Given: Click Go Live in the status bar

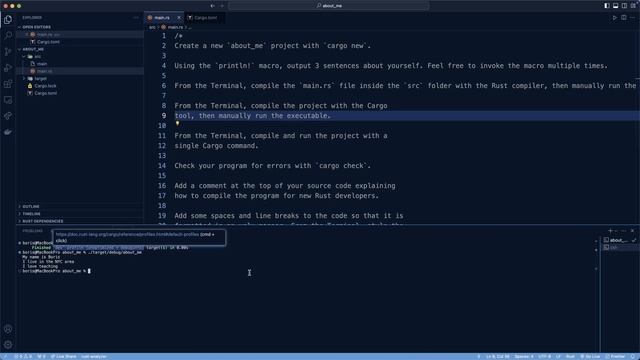Looking at the screenshot, I should [x=590, y=356].
